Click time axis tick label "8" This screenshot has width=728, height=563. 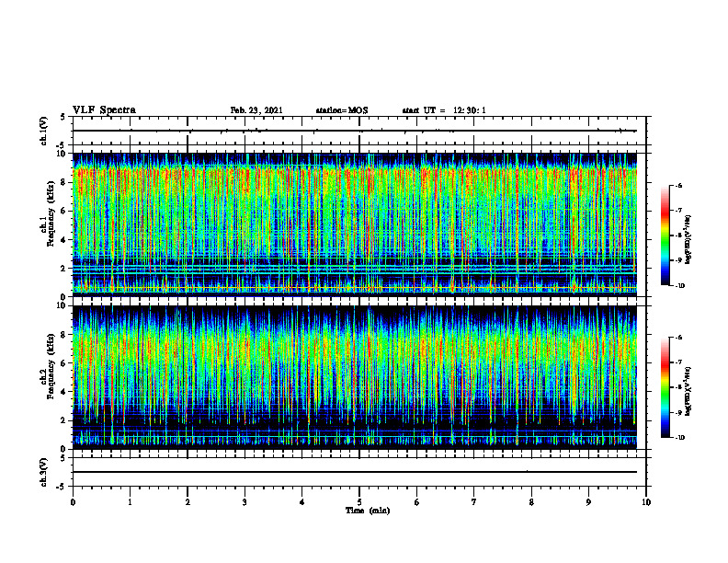click(531, 502)
